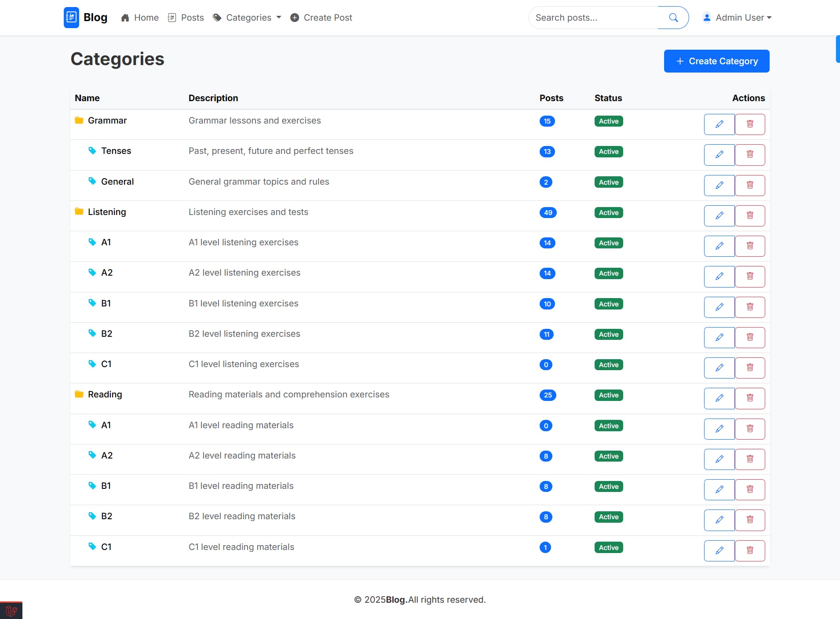The width and height of the screenshot is (840, 619).
Task: Expand the Categories dropdown in navbar
Action: (x=247, y=18)
